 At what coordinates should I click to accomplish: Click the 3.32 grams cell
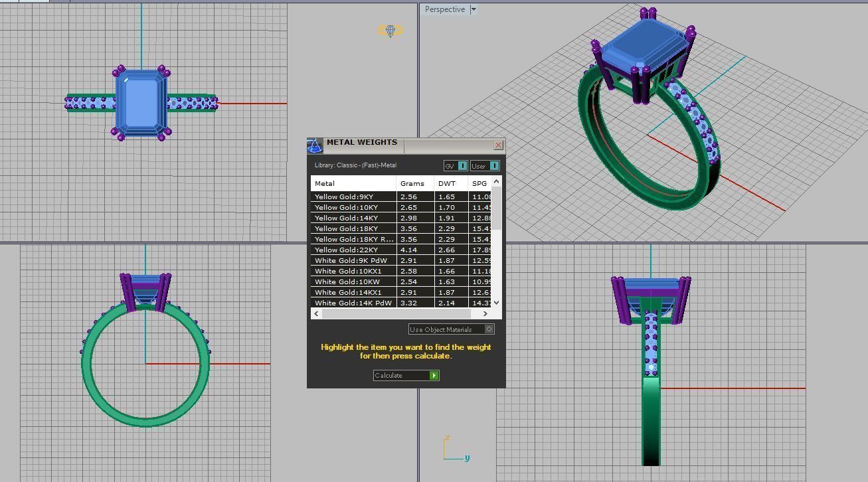click(416, 303)
